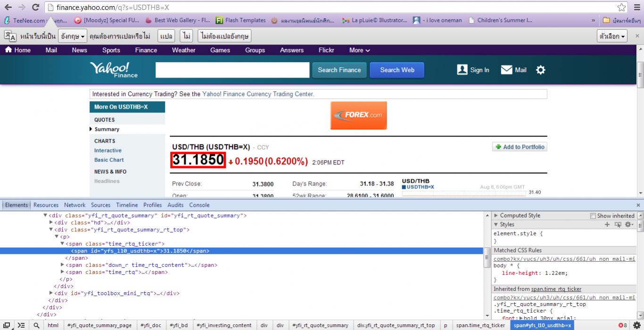
Task: Click the Add to Portfolio button
Action: tap(520, 147)
